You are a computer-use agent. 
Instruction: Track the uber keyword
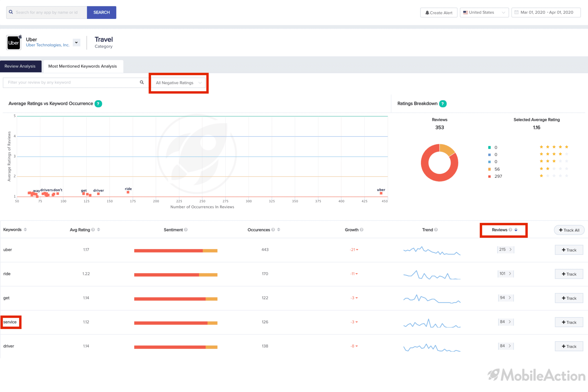click(569, 250)
